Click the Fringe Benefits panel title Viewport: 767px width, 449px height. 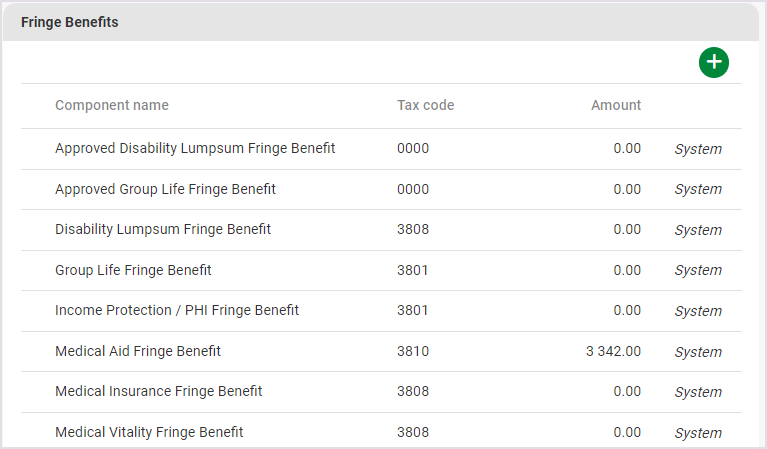[x=70, y=22]
